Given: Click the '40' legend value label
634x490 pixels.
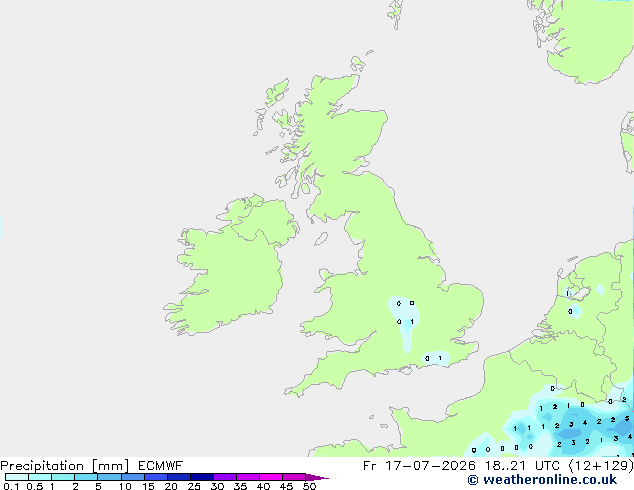Looking at the screenshot, I should [263, 486].
